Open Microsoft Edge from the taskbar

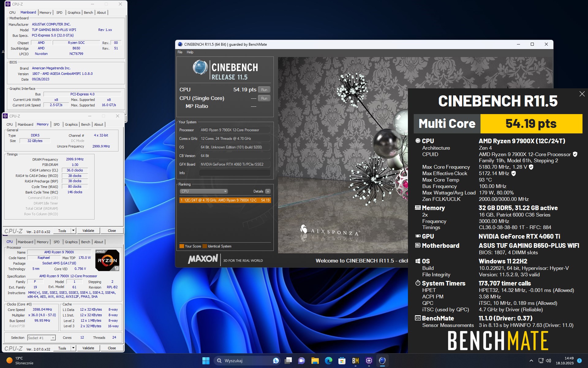(328, 361)
